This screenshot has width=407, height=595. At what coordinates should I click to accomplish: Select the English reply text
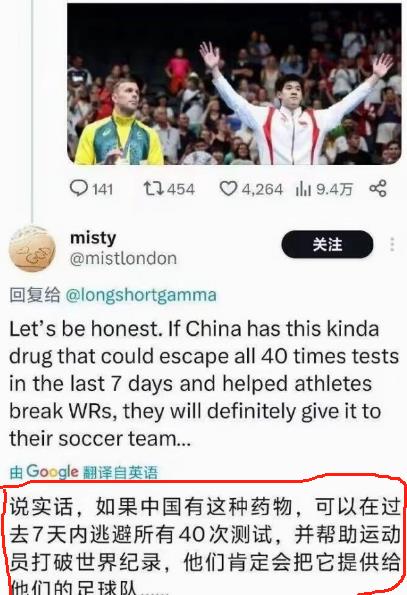(204, 384)
